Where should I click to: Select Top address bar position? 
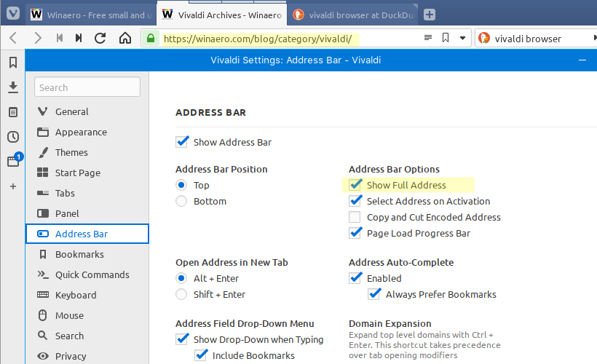(x=181, y=185)
